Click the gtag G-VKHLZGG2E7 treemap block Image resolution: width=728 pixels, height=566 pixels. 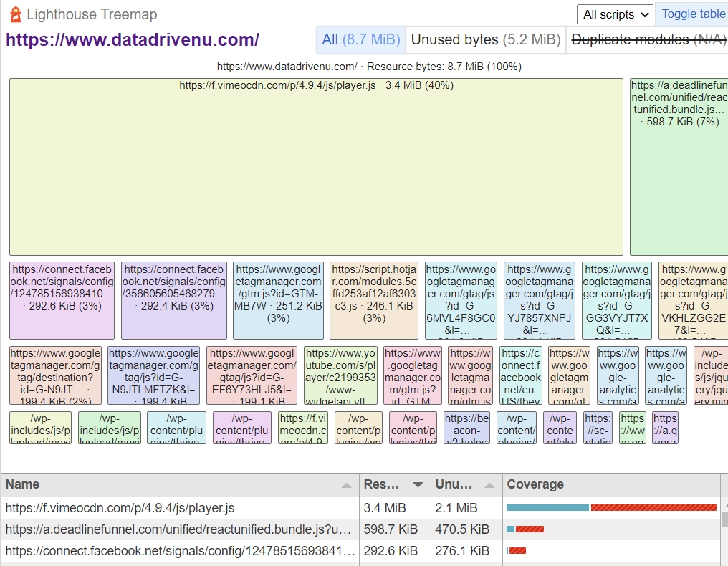point(693,300)
